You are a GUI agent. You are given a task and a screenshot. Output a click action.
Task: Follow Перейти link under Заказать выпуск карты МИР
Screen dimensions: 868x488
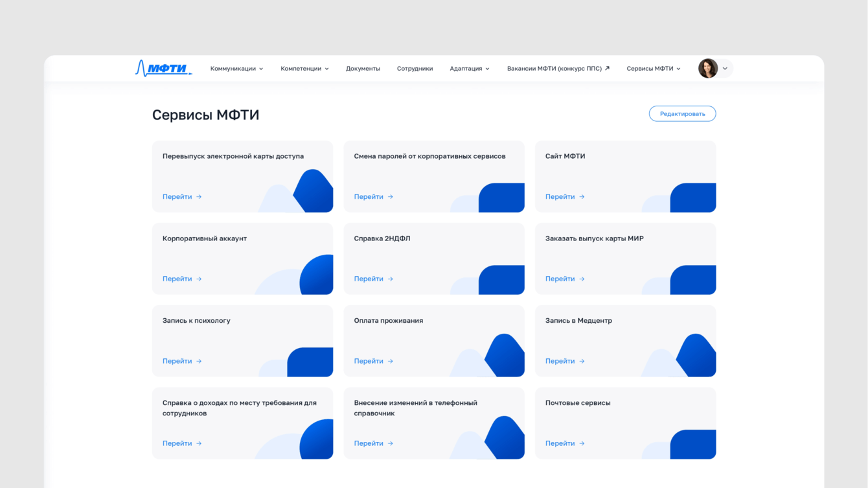(x=565, y=279)
